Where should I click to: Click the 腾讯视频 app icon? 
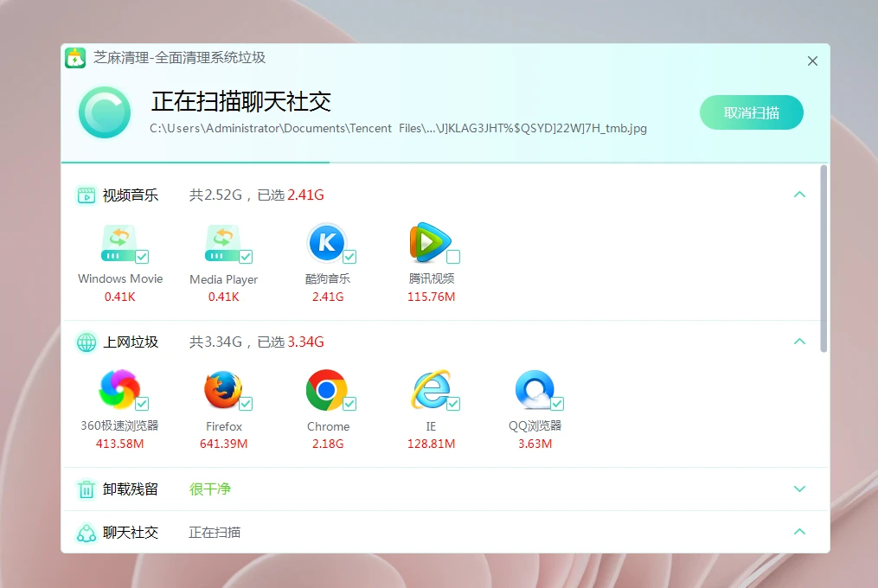coord(429,243)
